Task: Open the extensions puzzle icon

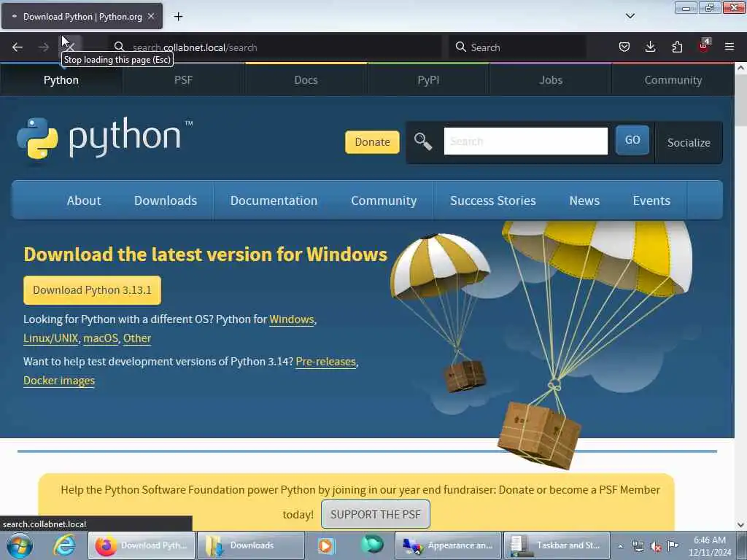Action: tap(677, 47)
